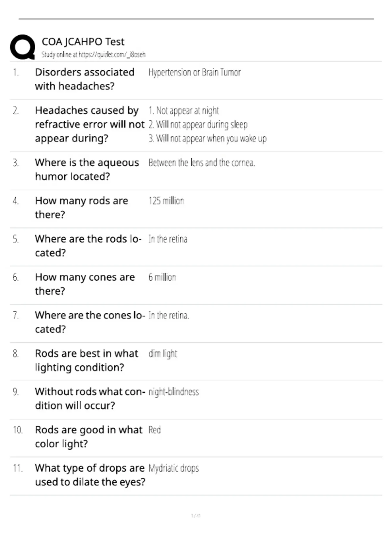This screenshot has width=392, height=556.
Task: Select the answer '125 million'
Action: click(x=166, y=201)
